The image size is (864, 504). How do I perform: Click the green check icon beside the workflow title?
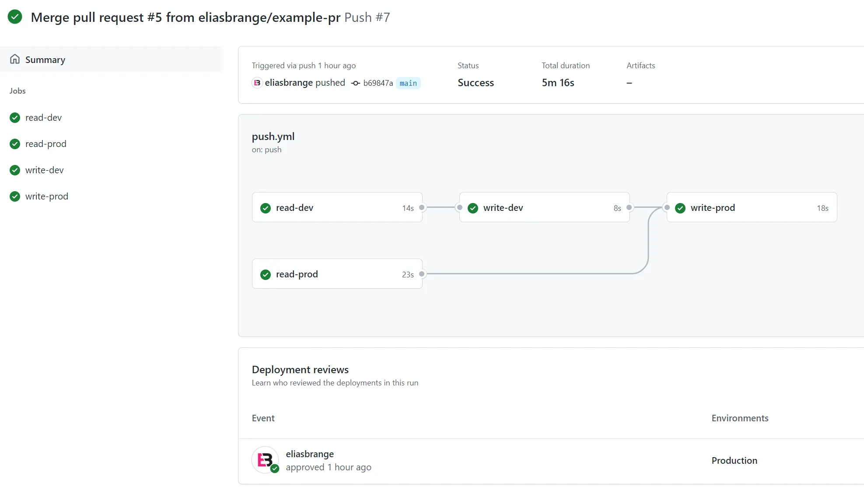click(15, 17)
